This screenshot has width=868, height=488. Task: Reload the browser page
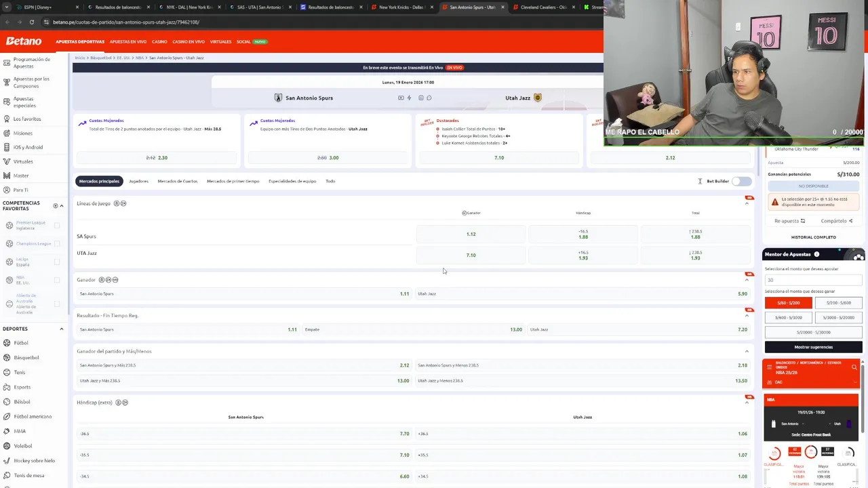(x=31, y=22)
